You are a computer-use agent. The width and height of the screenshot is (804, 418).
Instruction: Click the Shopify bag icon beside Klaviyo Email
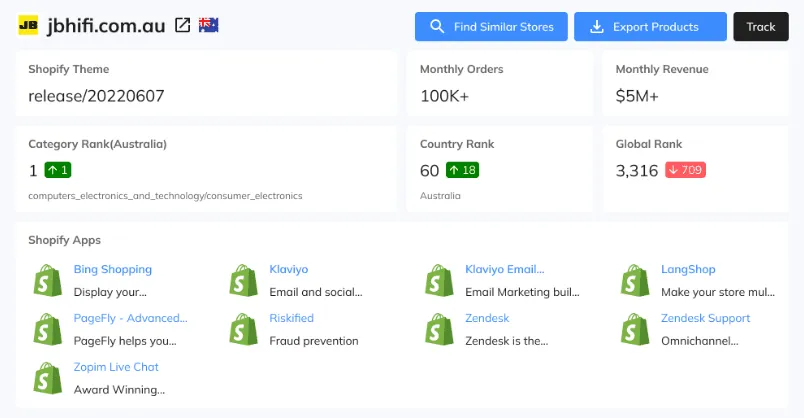pos(439,281)
